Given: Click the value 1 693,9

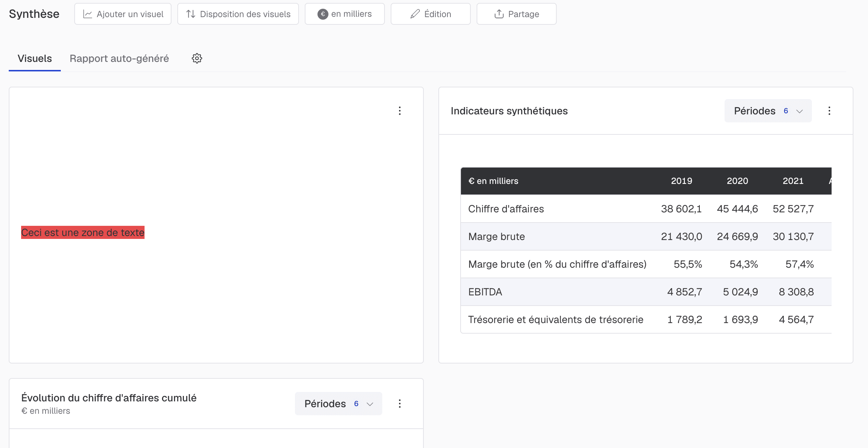Looking at the screenshot, I should pyautogui.click(x=741, y=319).
